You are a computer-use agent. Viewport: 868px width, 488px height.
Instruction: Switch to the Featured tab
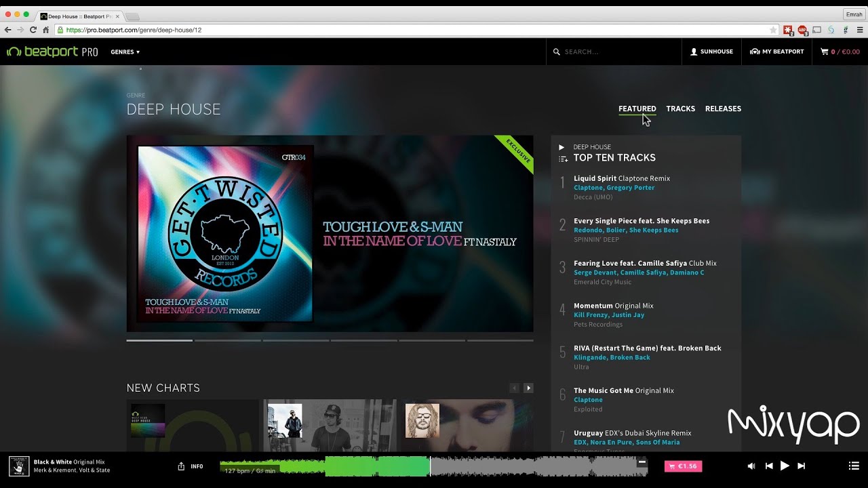click(637, 108)
